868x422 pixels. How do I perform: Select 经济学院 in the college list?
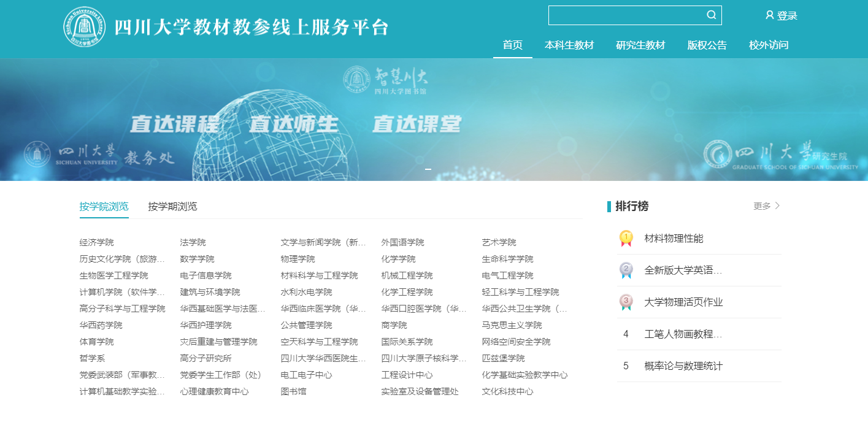(x=97, y=243)
